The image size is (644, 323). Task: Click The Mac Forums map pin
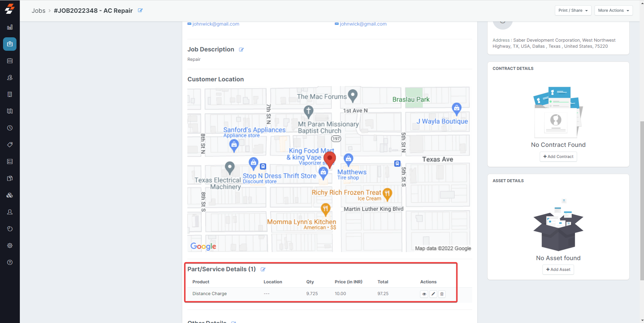[x=352, y=96]
